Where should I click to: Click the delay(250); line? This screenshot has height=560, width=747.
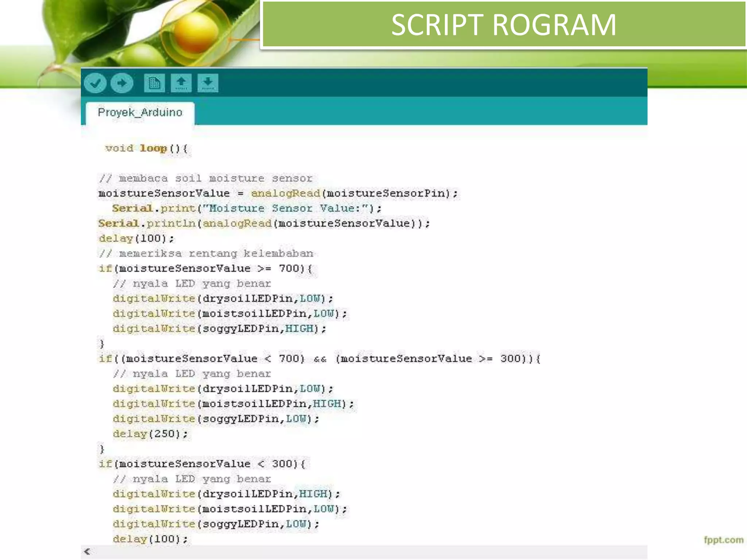click(150, 434)
